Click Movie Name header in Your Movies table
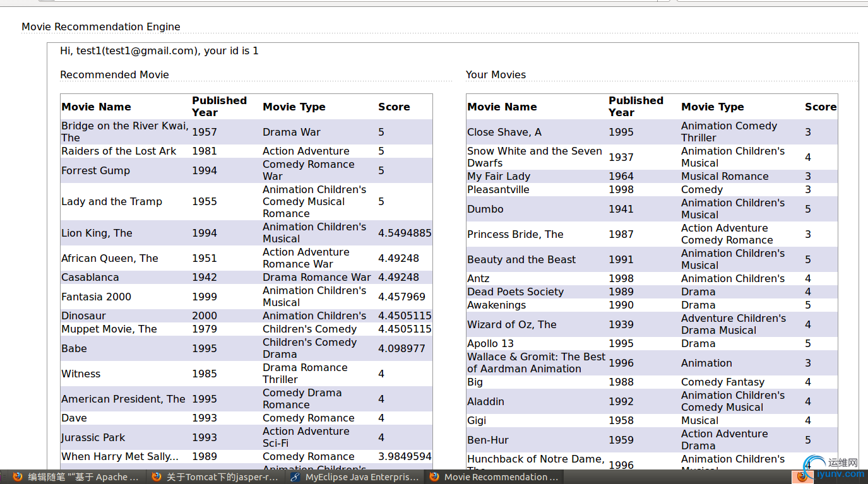Image resolution: width=868 pixels, height=484 pixels. (502, 107)
